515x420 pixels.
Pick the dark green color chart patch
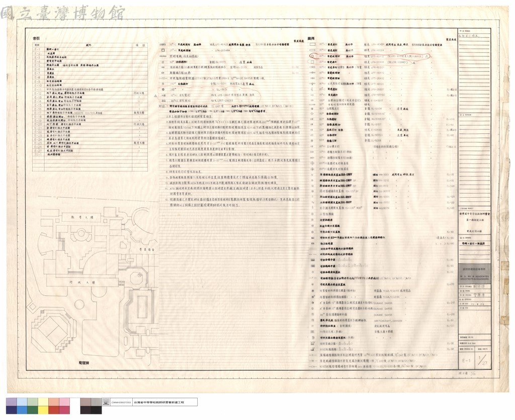pos(33,409)
